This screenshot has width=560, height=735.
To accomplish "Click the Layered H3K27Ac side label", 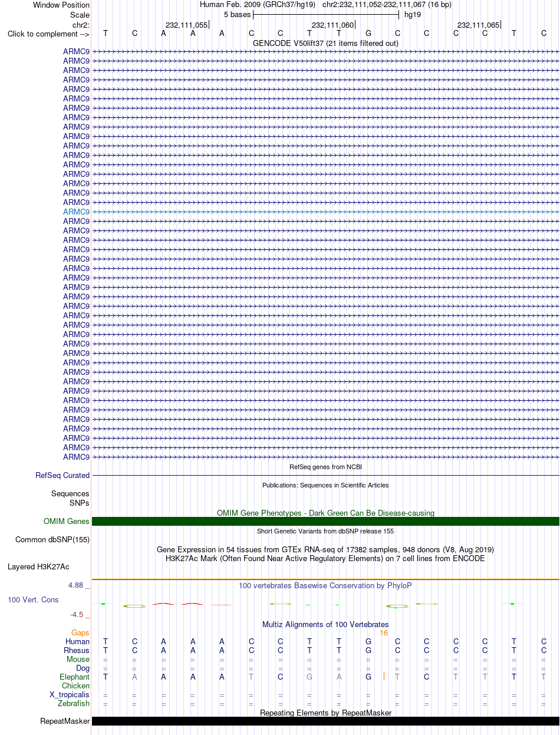I will pyautogui.click(x=38, y=567).
